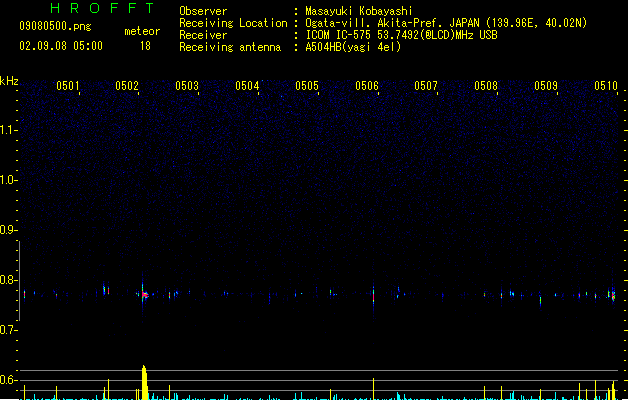
Task: Click the 0503 time marker
Action: click(x=187, y=86)
